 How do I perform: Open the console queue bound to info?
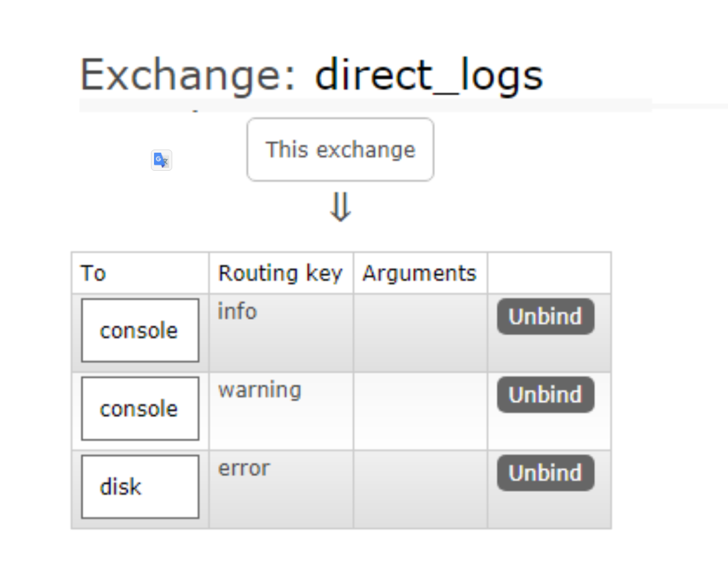coord(140,330)
